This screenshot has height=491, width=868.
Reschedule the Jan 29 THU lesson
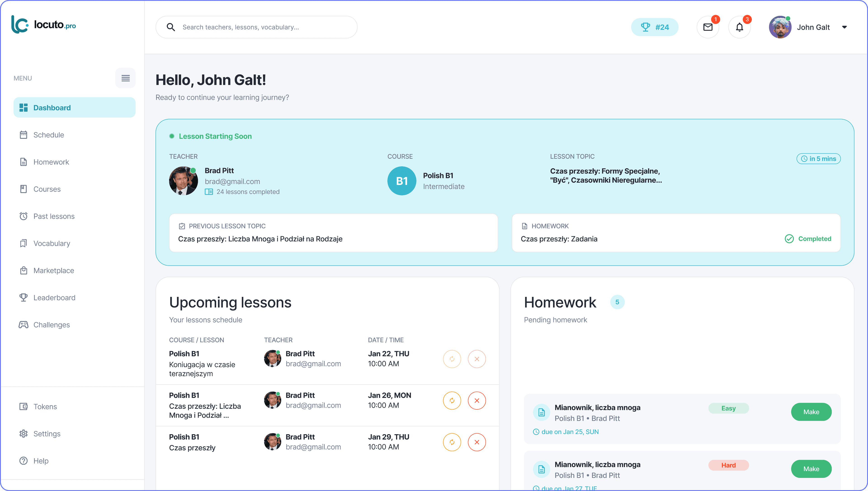(x=452, y=442)
